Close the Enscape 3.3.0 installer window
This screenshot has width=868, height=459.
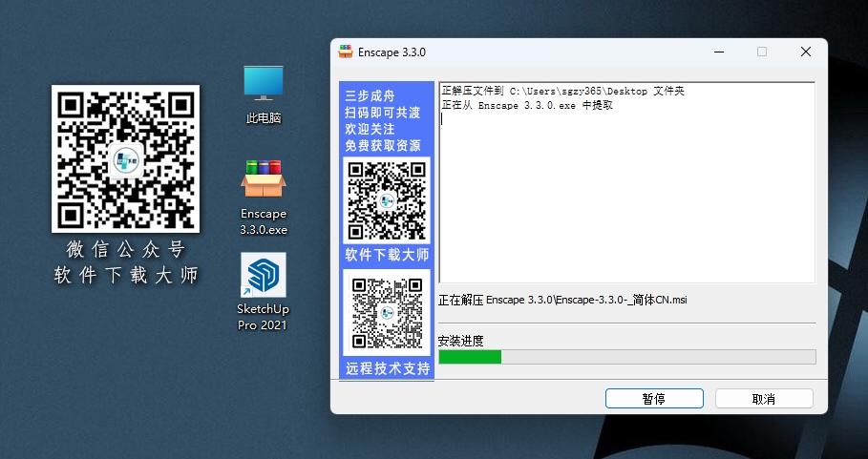click(806, 52)
